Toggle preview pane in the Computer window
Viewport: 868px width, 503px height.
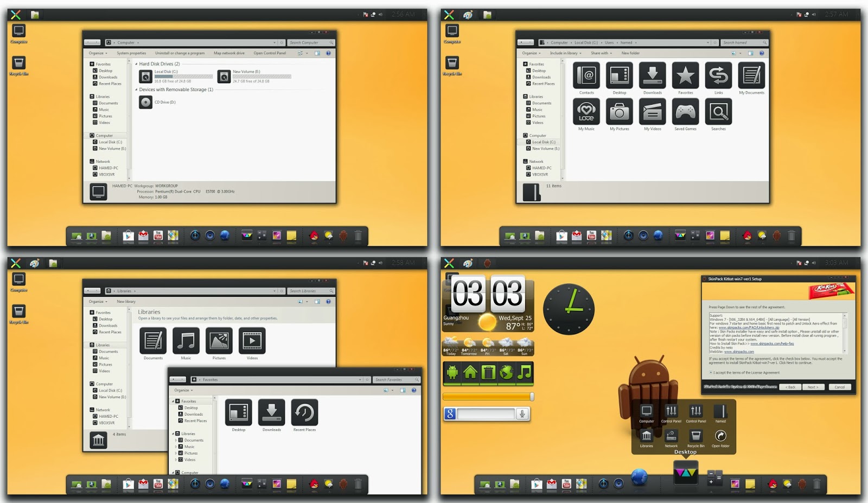tap(317, 53)
